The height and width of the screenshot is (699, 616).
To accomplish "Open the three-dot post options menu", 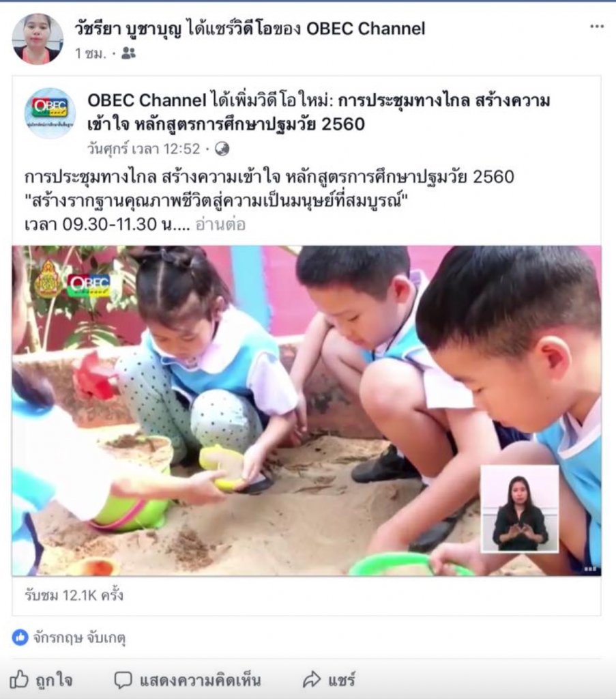I will tap(596, 27).
